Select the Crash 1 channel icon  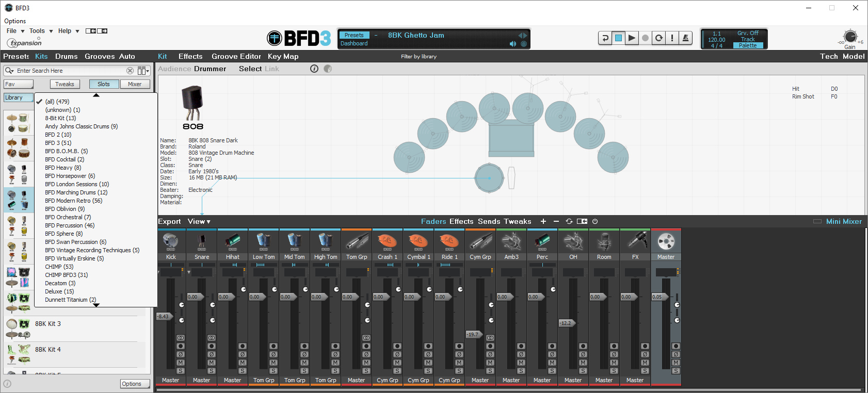pyautogui.click(x=388, y=241)
